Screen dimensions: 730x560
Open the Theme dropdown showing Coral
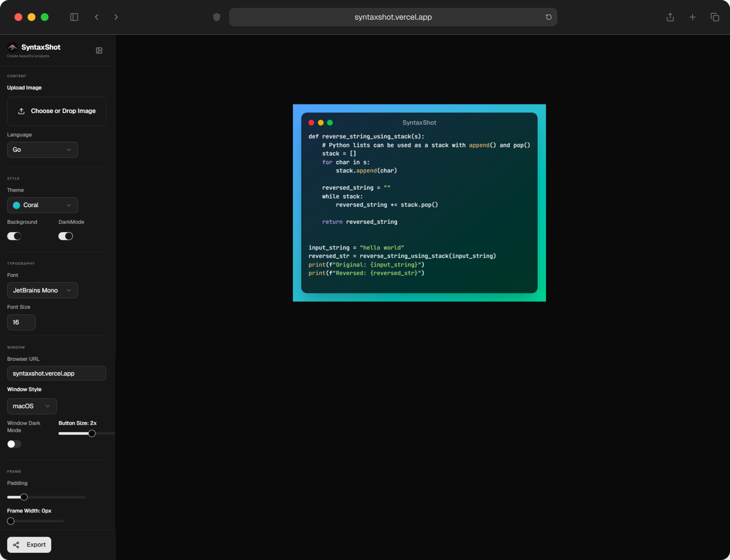click(x=43, y=205)
